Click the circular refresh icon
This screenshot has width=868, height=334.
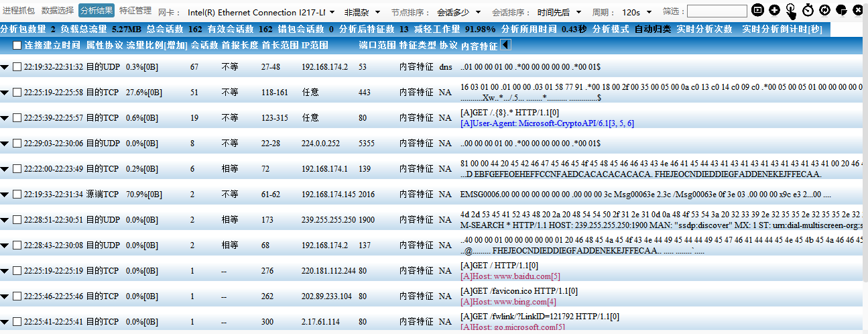coord(824,10)
